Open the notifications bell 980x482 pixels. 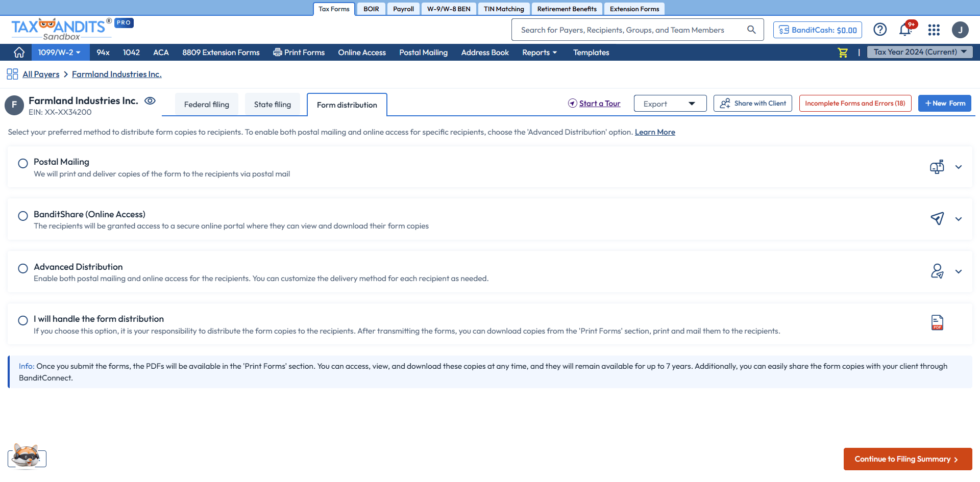[905, 30]
